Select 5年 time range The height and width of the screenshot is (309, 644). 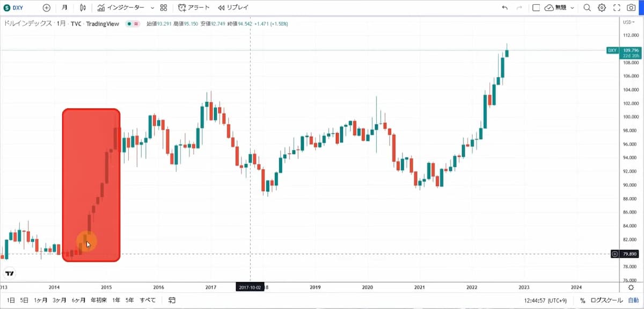pos(129,300)
